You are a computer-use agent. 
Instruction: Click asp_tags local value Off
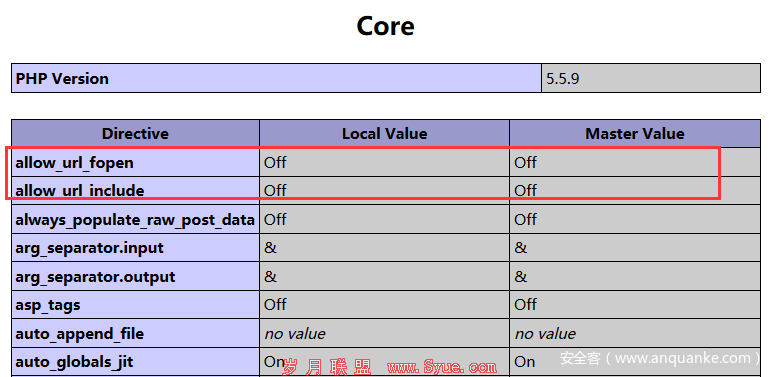275,304
